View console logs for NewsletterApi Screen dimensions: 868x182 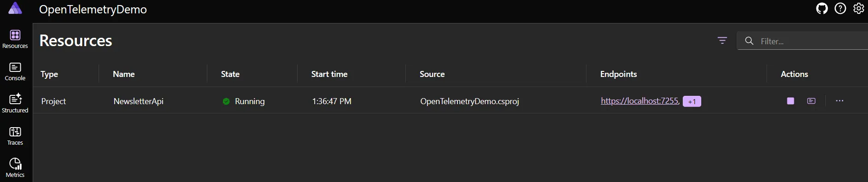[811, 101]
